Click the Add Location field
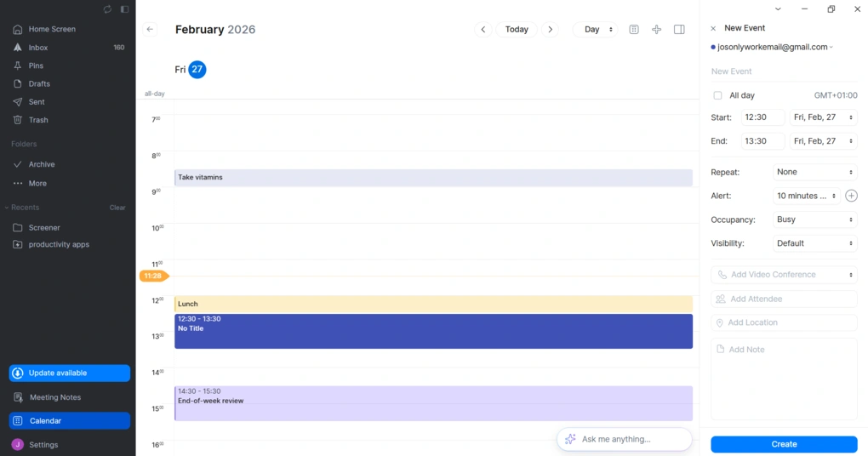This screenshot has height=456, width=868. click(x=784, y=322)
